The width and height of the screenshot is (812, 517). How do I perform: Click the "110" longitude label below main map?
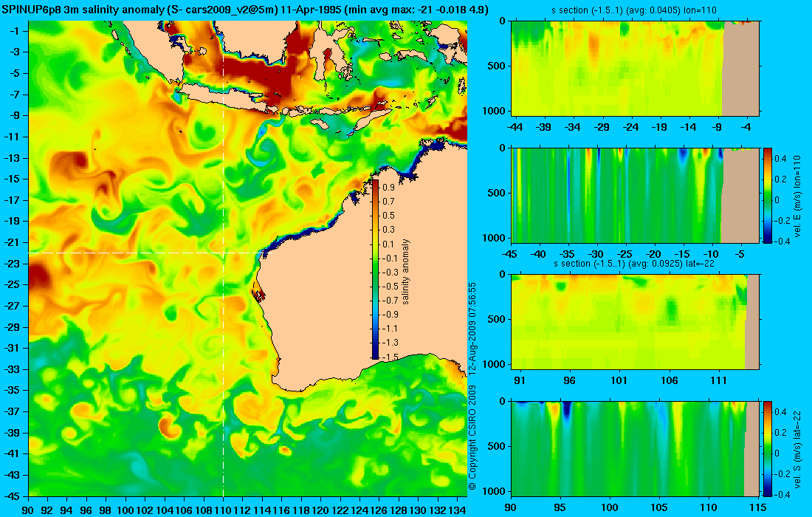click(x=223, y=510)
